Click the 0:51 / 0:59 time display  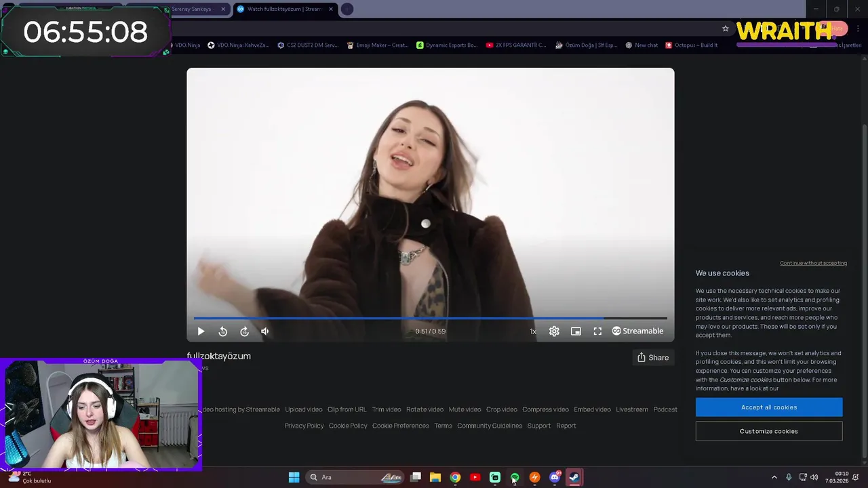click(431, 331)
